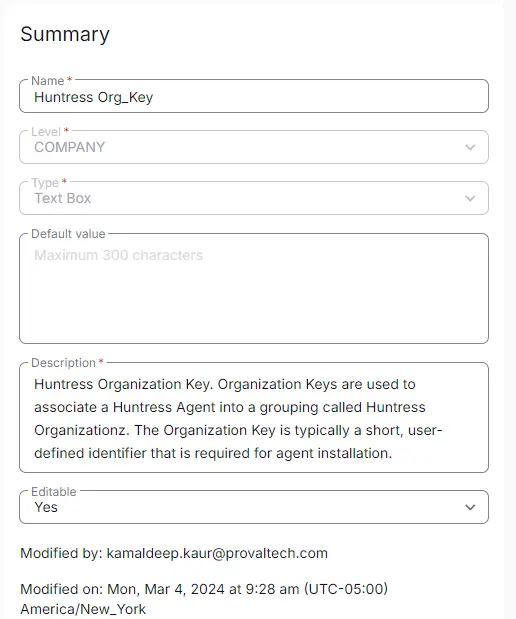Click the kamaldeep.kaur@provaltech.com modifier email

217,553
